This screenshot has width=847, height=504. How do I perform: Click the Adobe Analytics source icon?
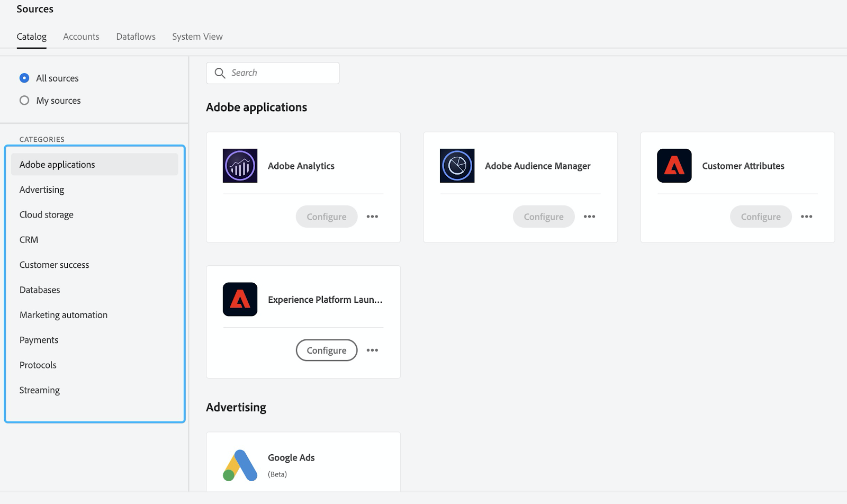pyautogui.click(x=240, y=166)
